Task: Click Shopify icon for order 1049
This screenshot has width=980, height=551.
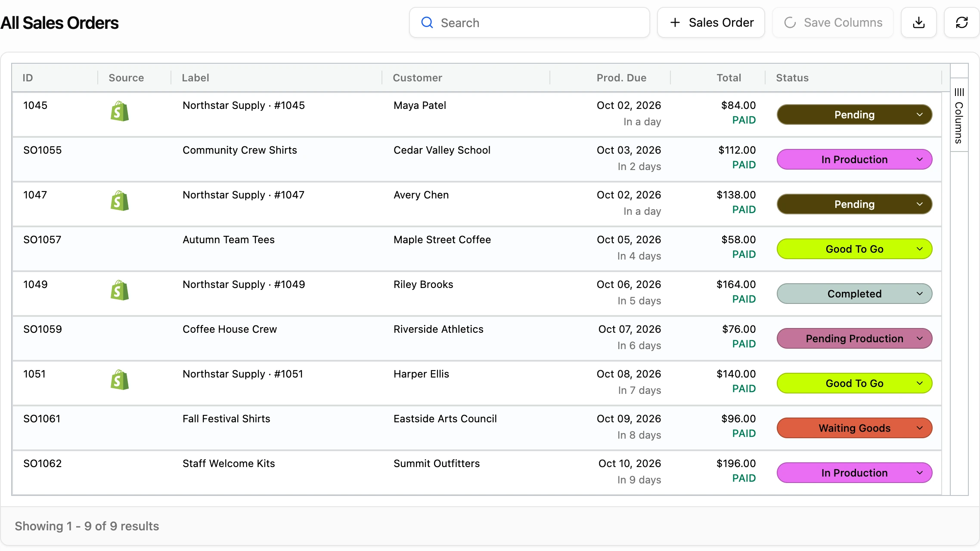Action: pyautogui.click(x=120, y=291)
